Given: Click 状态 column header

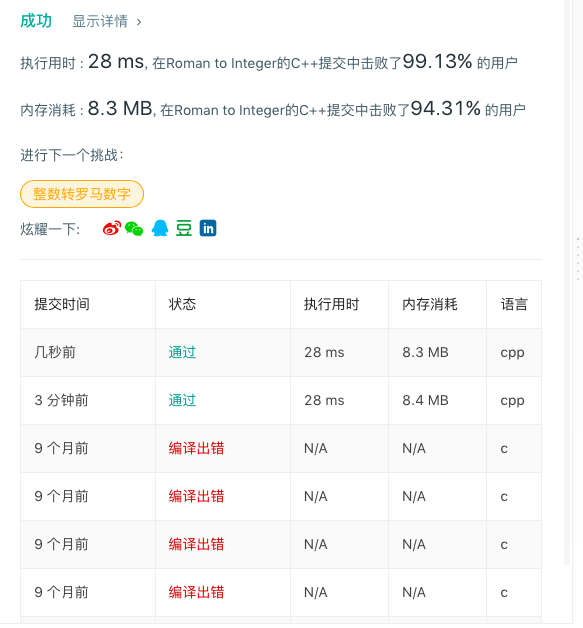Looking at the screenshot, I should [x=182, y=304].
